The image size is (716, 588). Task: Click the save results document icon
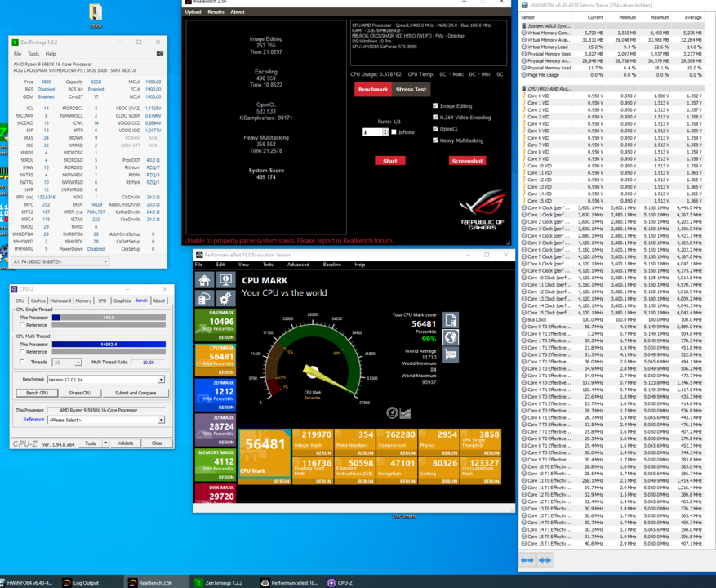pos(451,320)
